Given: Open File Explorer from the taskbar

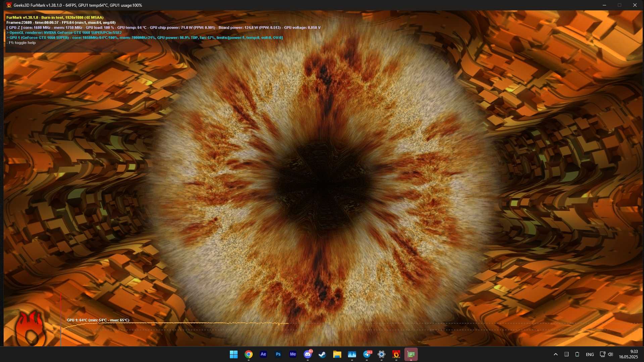Looking at the screenshot, I should tap(337, 354).
